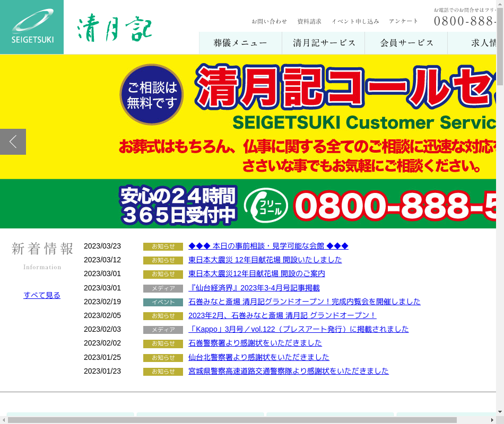This screenshot has height=424, width=504.
Task: Click the メディア tag for 2023/03/01
Action: click(x=163, y=288)
